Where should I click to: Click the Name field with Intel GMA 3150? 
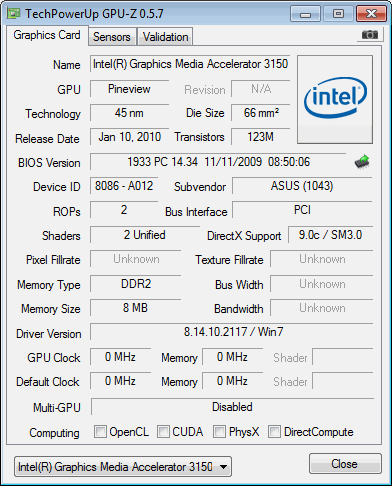coord(190,64)
